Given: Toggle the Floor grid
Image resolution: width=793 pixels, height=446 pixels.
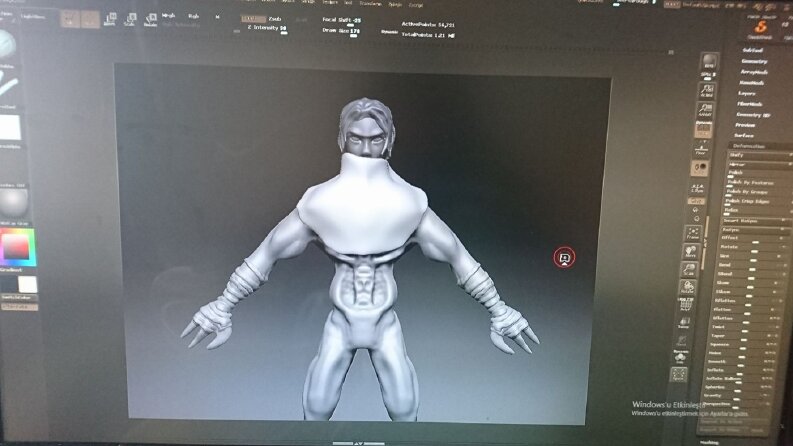Looking at the screenshot, I should pos(701,149).
